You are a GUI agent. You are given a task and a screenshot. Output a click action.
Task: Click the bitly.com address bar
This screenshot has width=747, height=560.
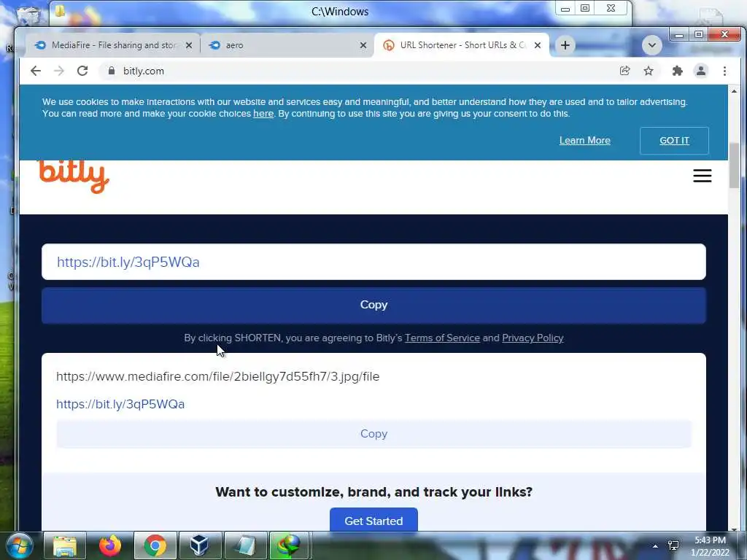pos(357,71)
